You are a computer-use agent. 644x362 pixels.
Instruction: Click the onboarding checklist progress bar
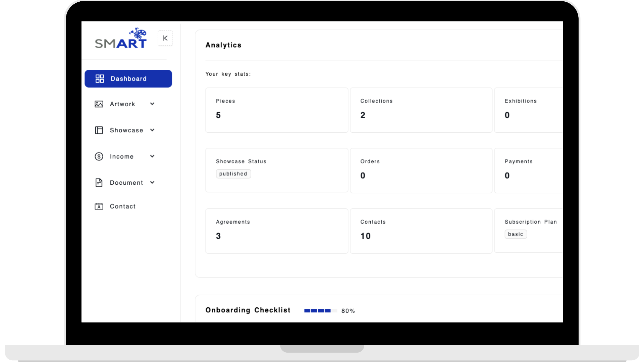320,311
